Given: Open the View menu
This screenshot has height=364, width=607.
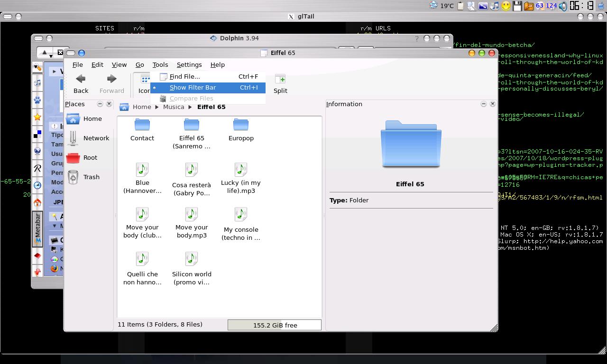Looking at the screenshot, I should (x=119, y=64).
